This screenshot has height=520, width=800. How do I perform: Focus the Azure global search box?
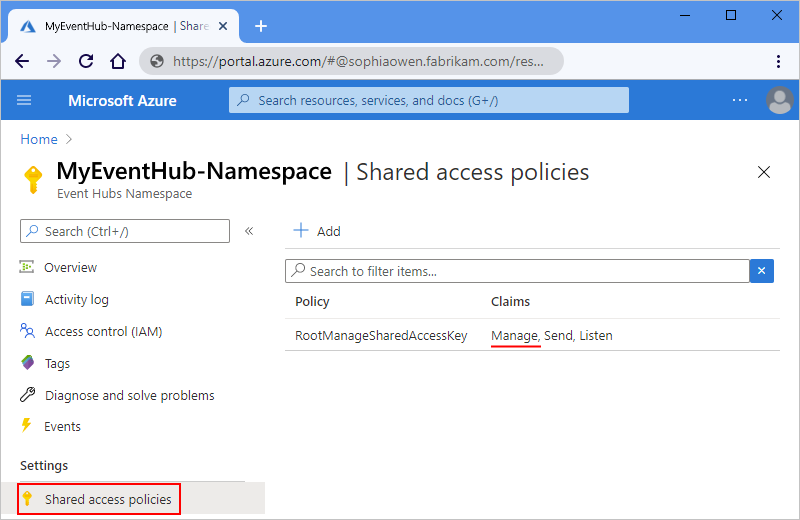point(430,100)
